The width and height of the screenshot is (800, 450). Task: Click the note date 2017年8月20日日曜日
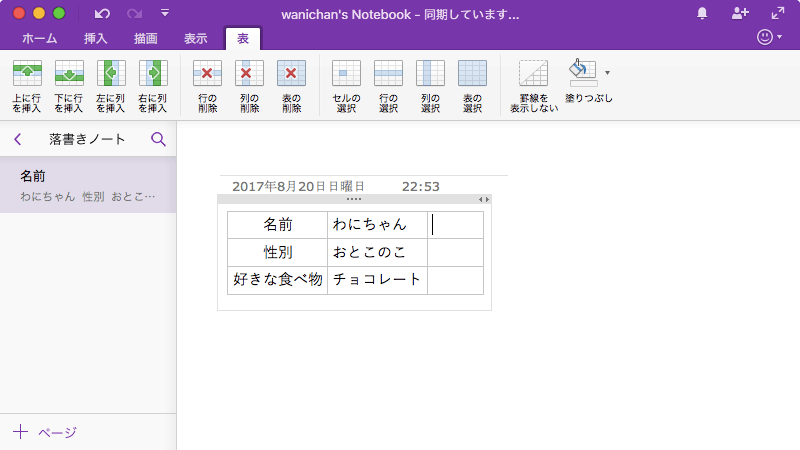298,187
